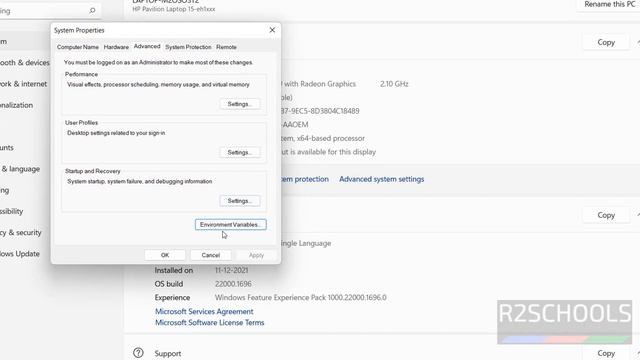The height and width of the screenshot is (360, 640).
Task: Open the Remote tab
Action: click(x=227, y=47)
